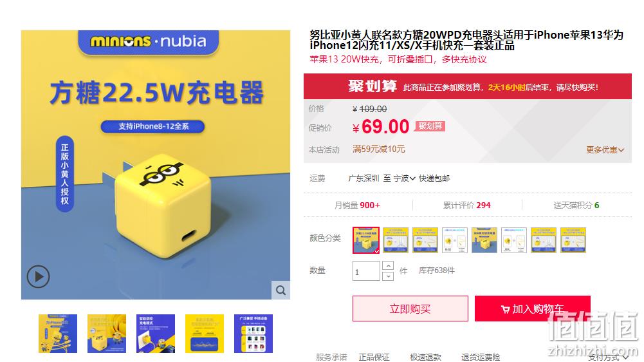
Task: Expand 更多优惠 dropdown
Action: coord(605,149)
